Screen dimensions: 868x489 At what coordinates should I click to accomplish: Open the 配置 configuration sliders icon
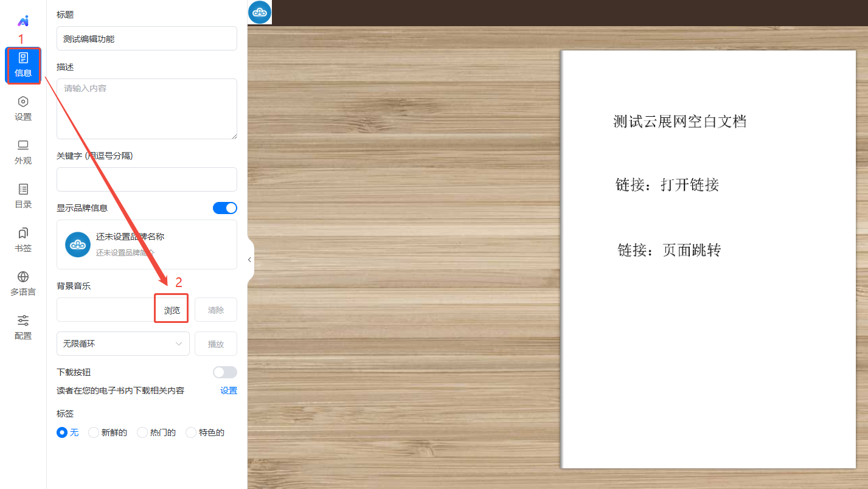point(23,327)
